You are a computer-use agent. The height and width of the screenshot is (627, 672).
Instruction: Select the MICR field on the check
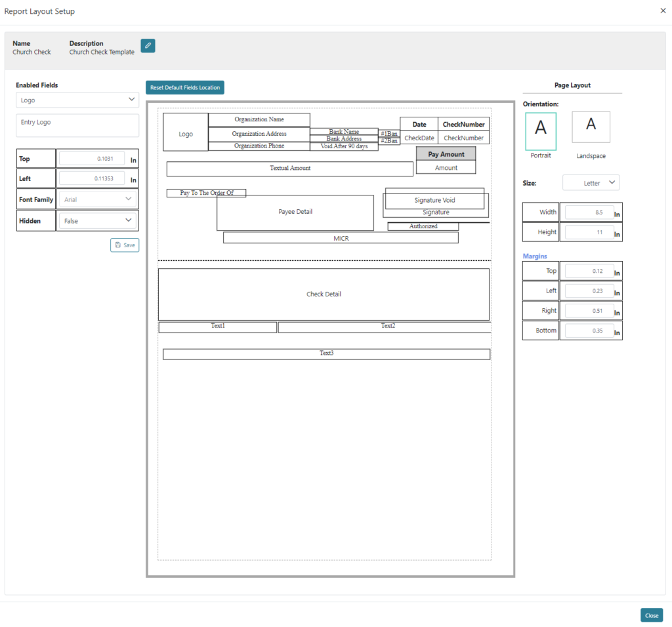pyautogui.click(x=341, y=237)
